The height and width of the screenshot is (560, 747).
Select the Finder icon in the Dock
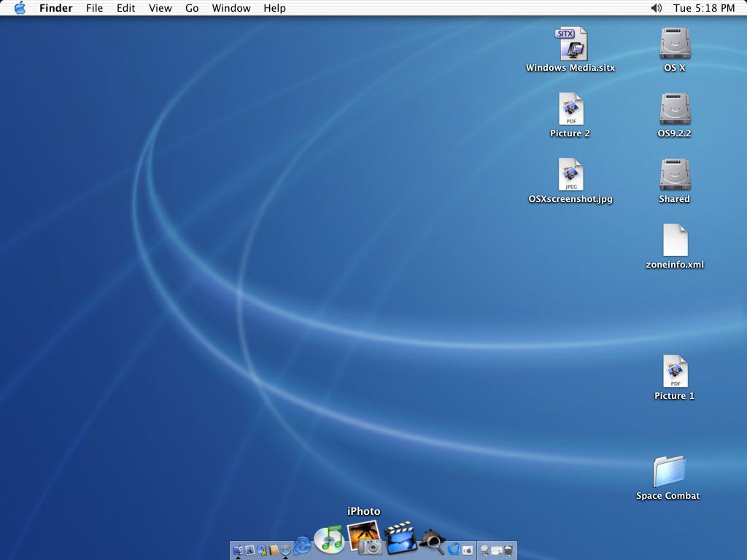(238, 550)
